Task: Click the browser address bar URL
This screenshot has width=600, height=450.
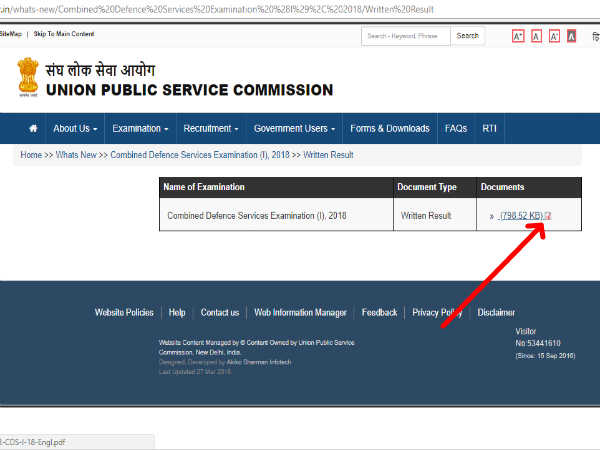Action: [217, 9]
